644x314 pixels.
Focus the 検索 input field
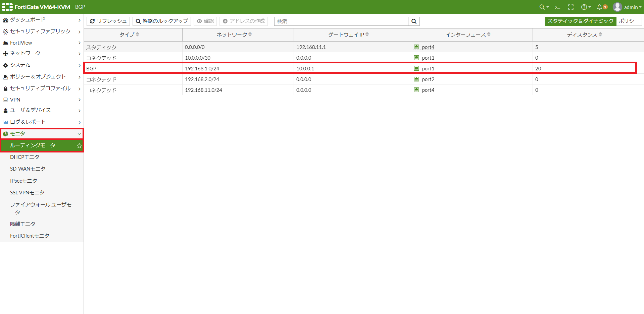[x=341, y=21]
